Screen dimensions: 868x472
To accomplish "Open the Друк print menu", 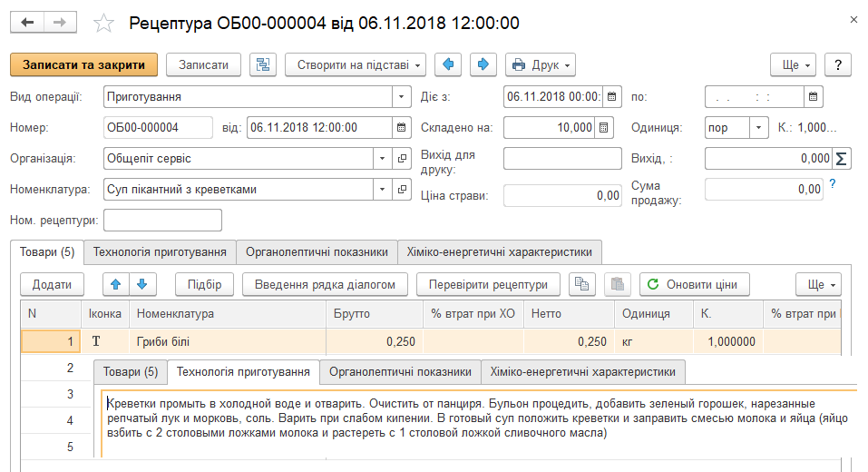I will [x=541, y=64].
